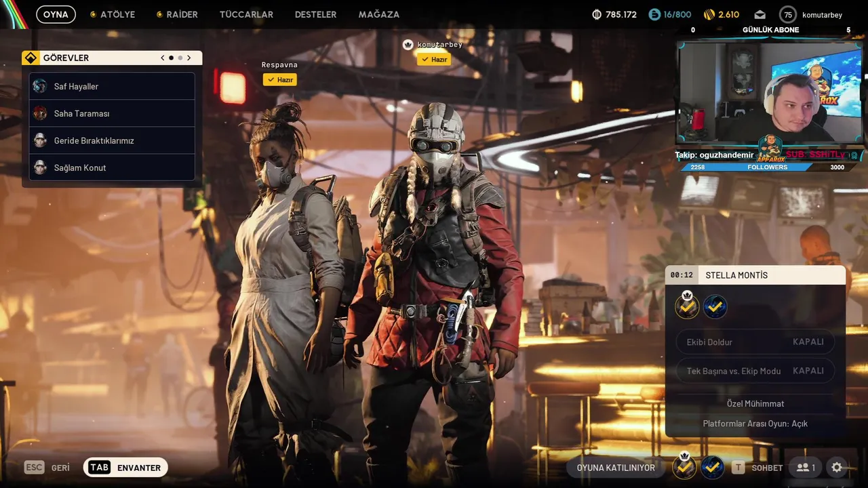Click the crown leader icon above komutarbey
This screenshot has width=868, height=488.
coord(408,45)
